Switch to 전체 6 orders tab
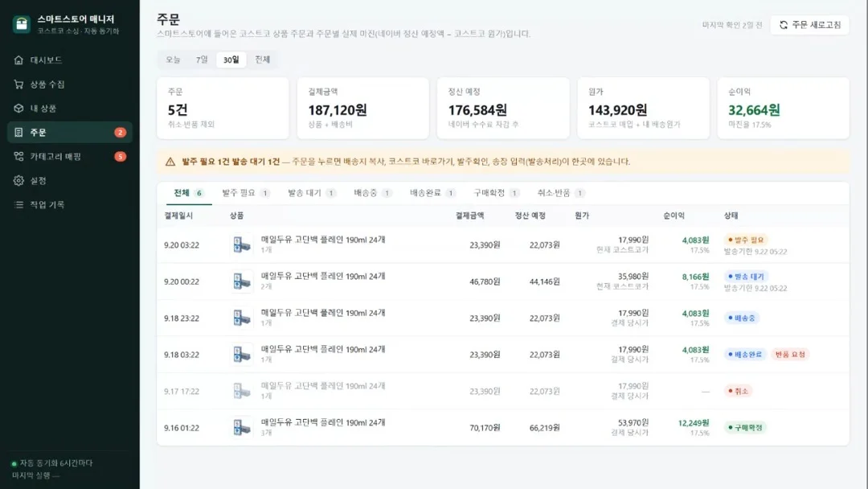 189,193
